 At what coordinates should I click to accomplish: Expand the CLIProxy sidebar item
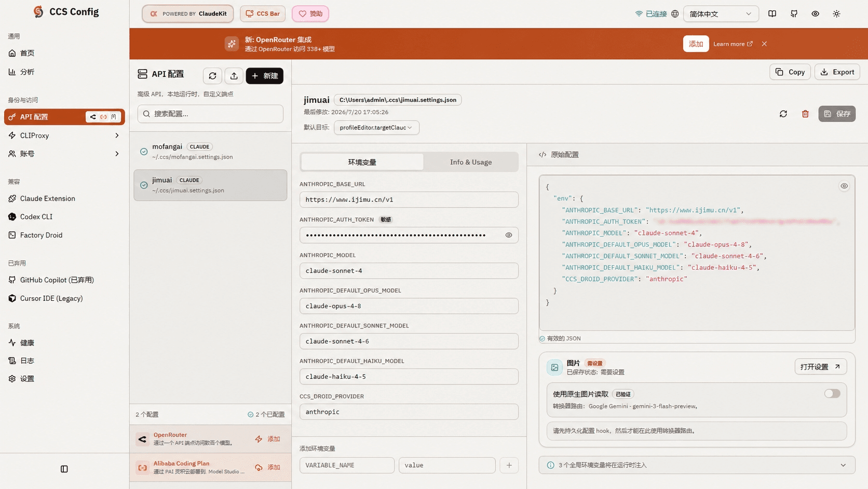click(x=64, y=136)
